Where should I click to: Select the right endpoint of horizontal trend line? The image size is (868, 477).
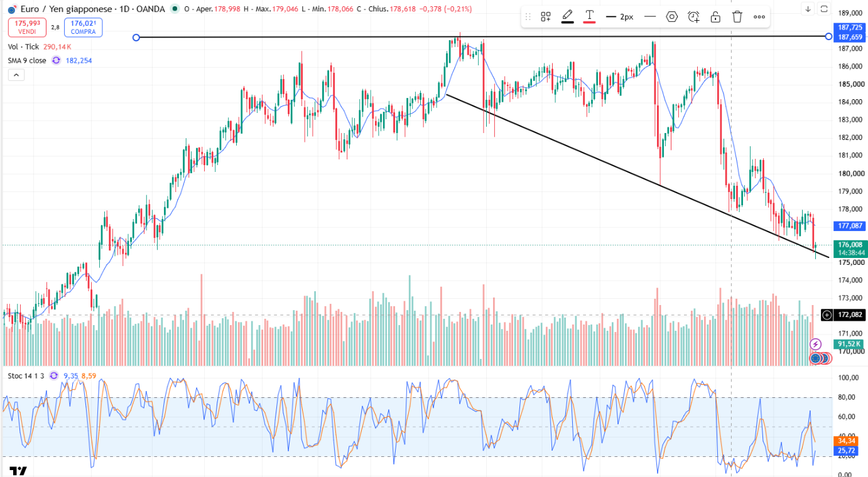pyautogui.click(x=828, y=36)
